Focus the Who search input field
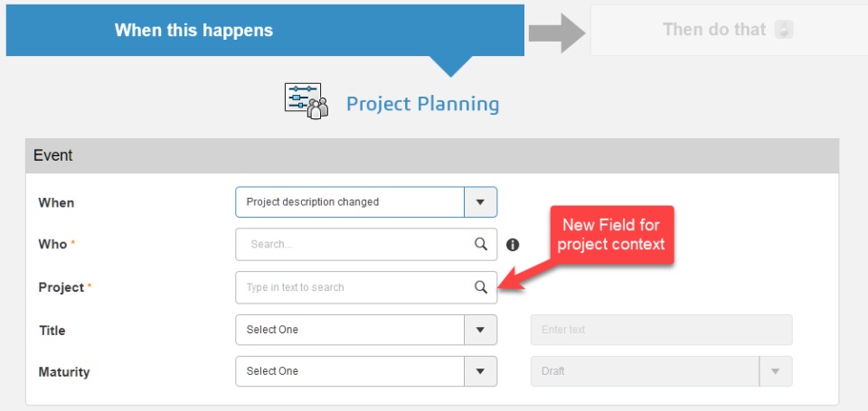868x411 pixels. point(353,244)
